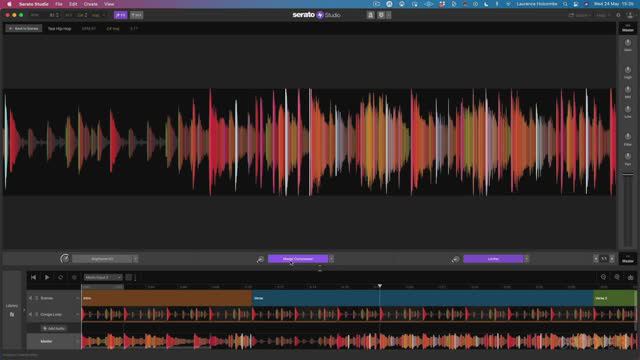The width and height of the screenshot is (640, 360).
Task: Open the small dropdown after metronome icons
Action: (389, 15)
